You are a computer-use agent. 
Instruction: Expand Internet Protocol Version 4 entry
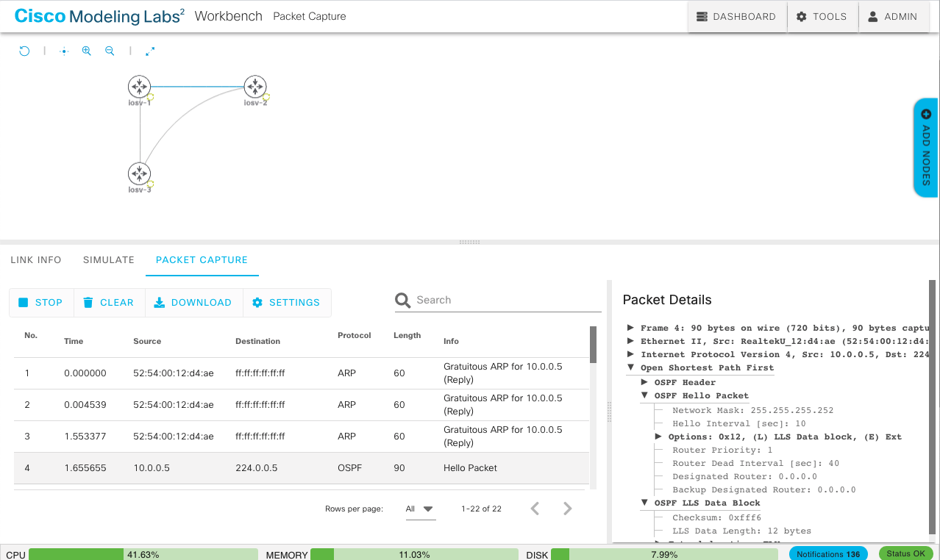pos(630,354)
